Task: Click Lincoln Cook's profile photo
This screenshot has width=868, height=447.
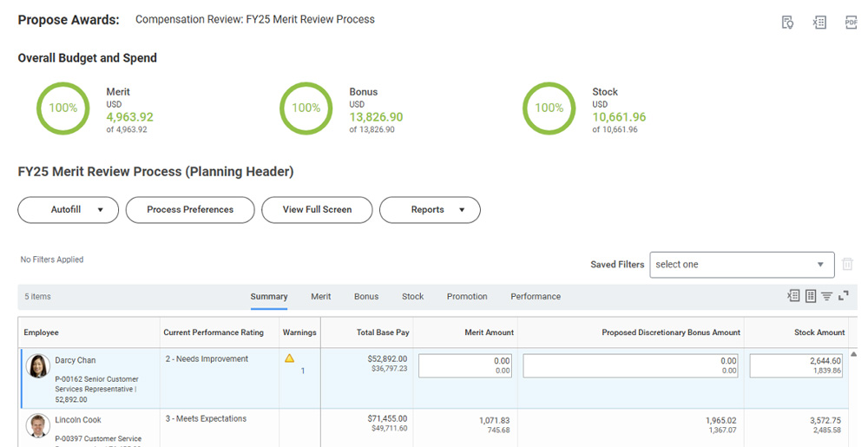Action: (37, 425)
